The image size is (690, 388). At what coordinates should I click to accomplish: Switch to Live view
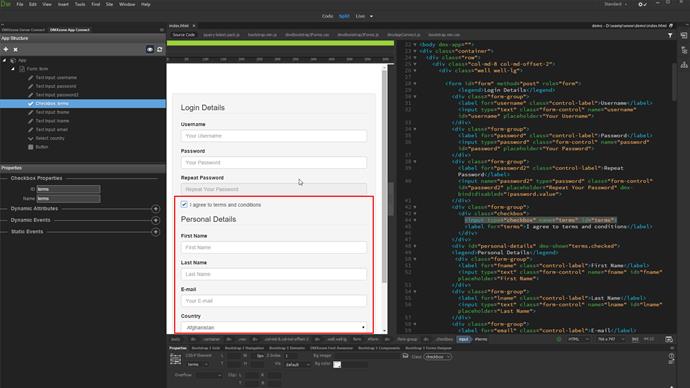coord(360,16)
